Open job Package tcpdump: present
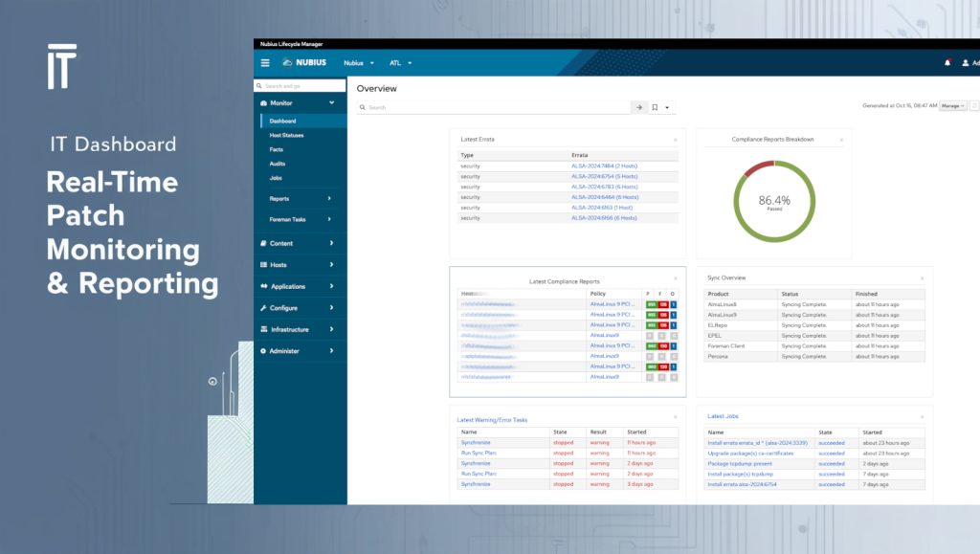The height and width of the screenshot is (554, 980). pos(740,464)
